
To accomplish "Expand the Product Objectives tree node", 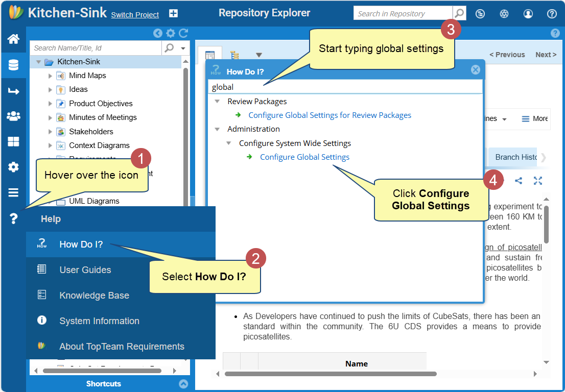I will [x=50, y=104].
